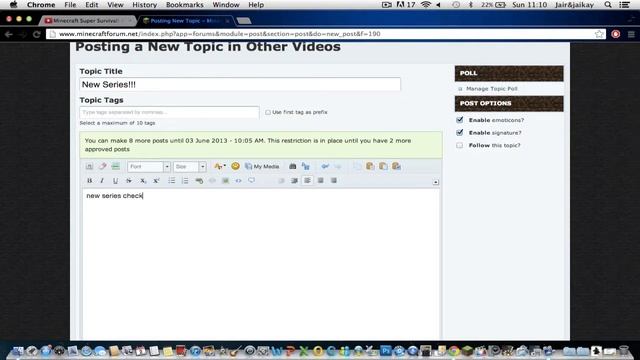Open Trash in the dock

(x=624, y=351)
